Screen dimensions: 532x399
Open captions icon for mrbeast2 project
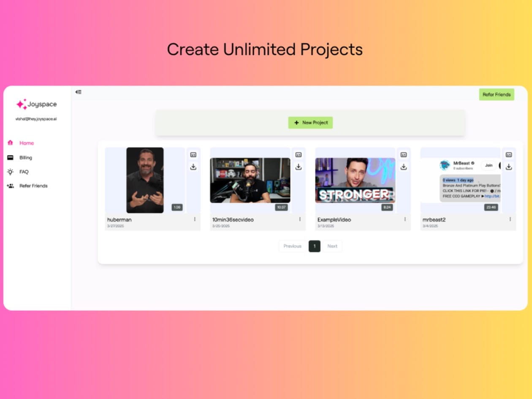[x=509, y=155]
